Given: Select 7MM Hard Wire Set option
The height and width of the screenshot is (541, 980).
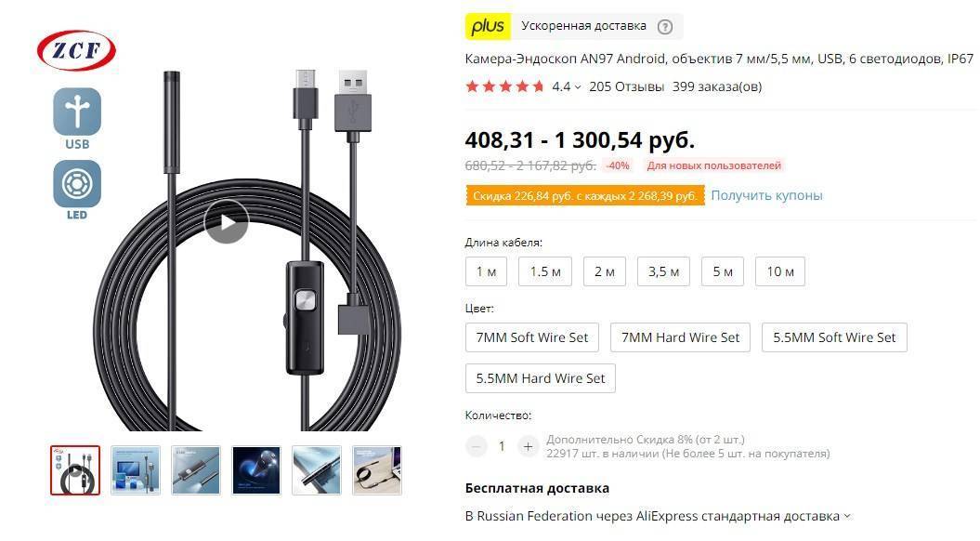Looking at the screenshot, I should coord(680,337).
